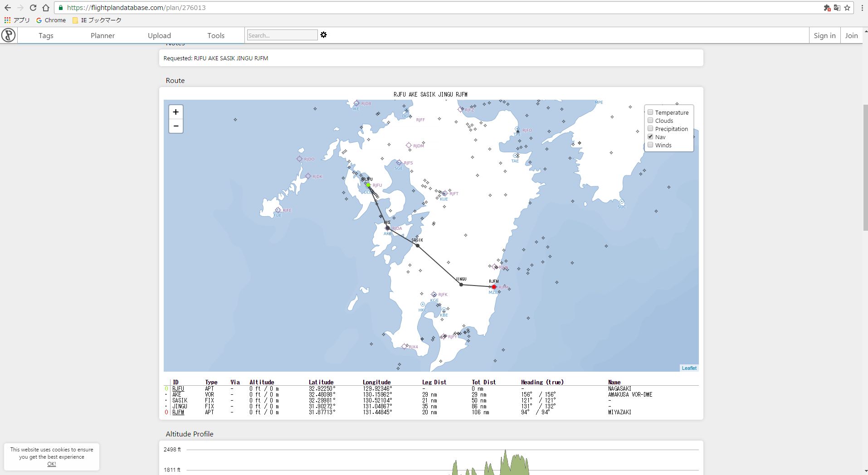Click the RJX4 airport symbol on the map
Viewport: 868px width, 475px height.
[x=405, y=347]
